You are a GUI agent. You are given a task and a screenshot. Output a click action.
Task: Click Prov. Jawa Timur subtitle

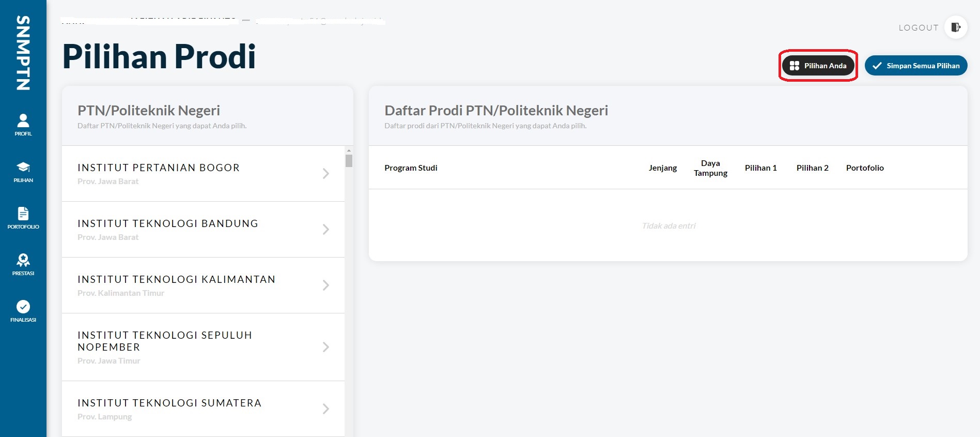click(x=109, y=360)
